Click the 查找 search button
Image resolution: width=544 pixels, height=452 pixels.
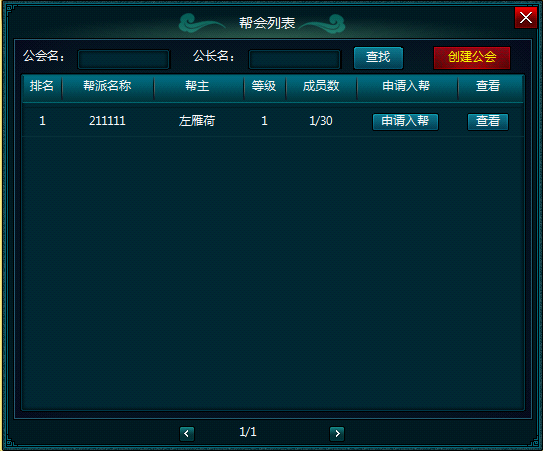378,58
